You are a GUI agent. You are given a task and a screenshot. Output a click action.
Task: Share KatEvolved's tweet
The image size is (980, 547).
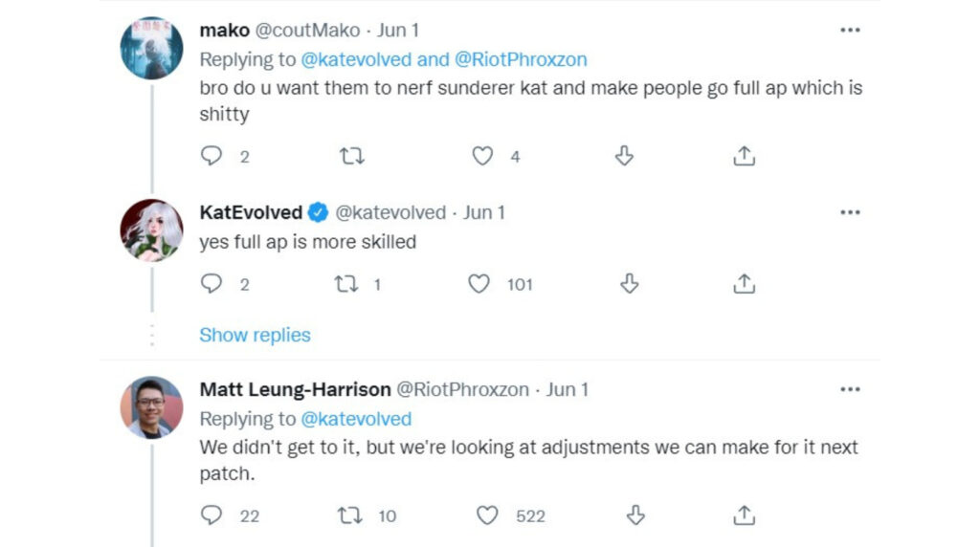coord(744,284)
